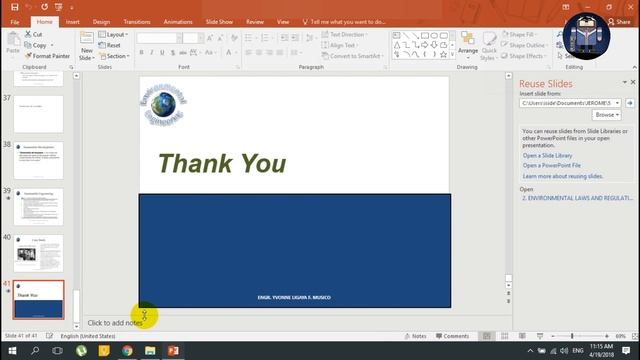
Task: Start Slide Show from the status bar
Action: click(540, 336)
